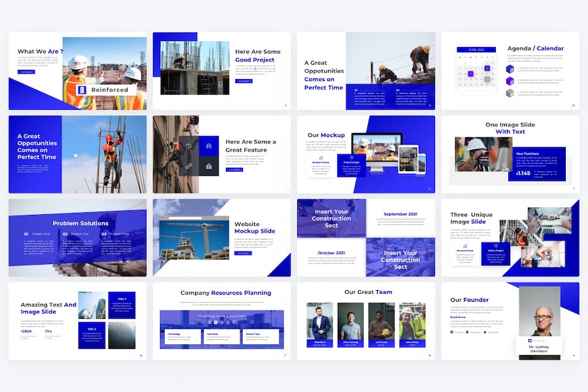Click the gears icon over climber photo
The width and height of the screenshot is (588, 392).
point(189,166)
